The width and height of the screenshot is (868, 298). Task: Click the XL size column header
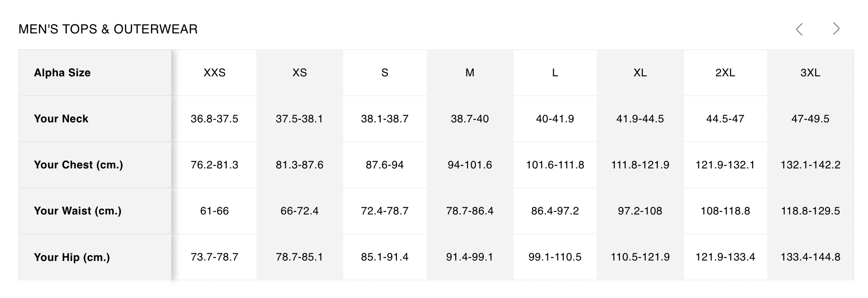point(640,73)
